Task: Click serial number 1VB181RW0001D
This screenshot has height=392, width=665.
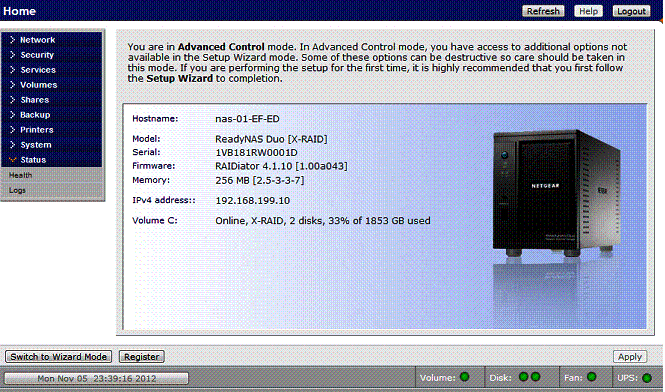Action: (x=257, y=152)
